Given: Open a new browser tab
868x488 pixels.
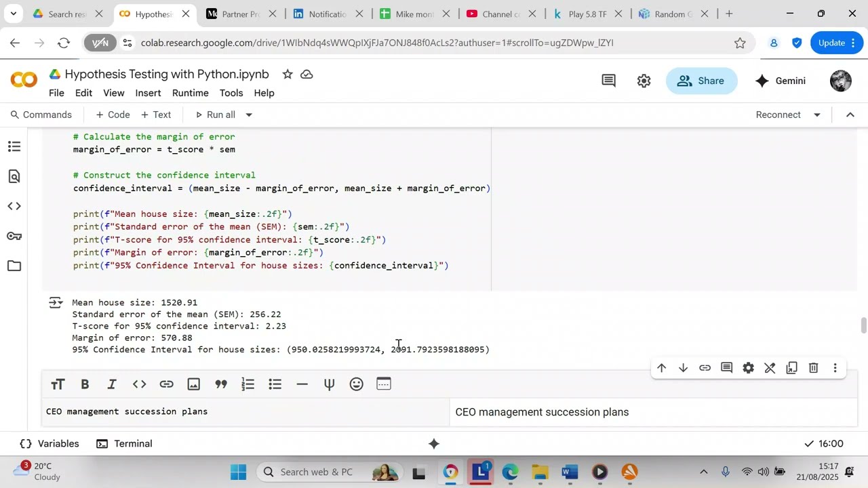Looking at the screenshot, I should point(729,14).
